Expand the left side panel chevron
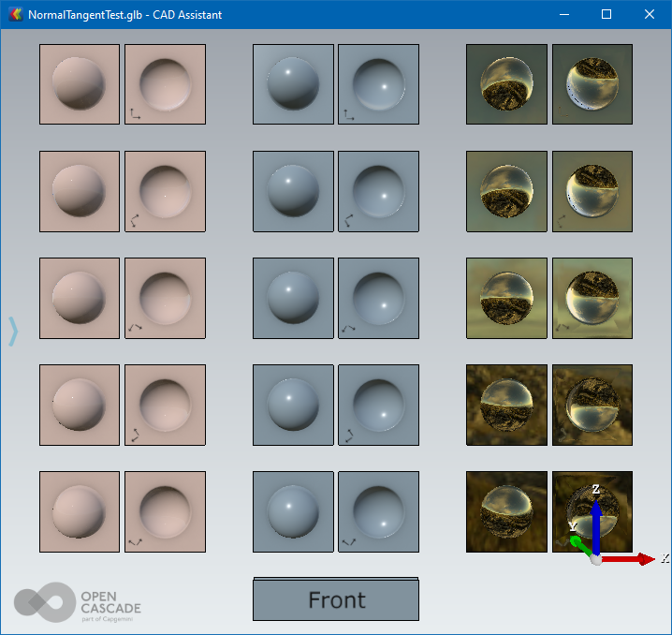Image resolution: width=672 pixels, height=635 pixels. [x=13, y=332]
